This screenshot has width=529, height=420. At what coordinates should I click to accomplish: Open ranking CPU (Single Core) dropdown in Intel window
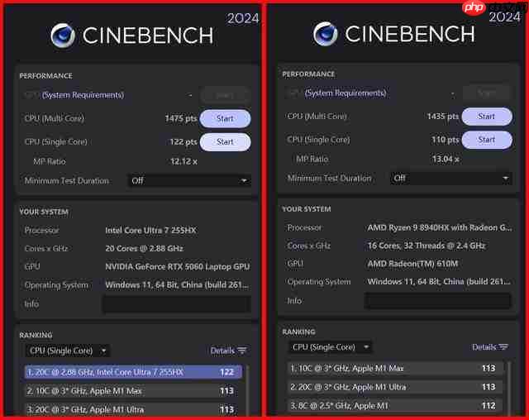pos(67,351)
